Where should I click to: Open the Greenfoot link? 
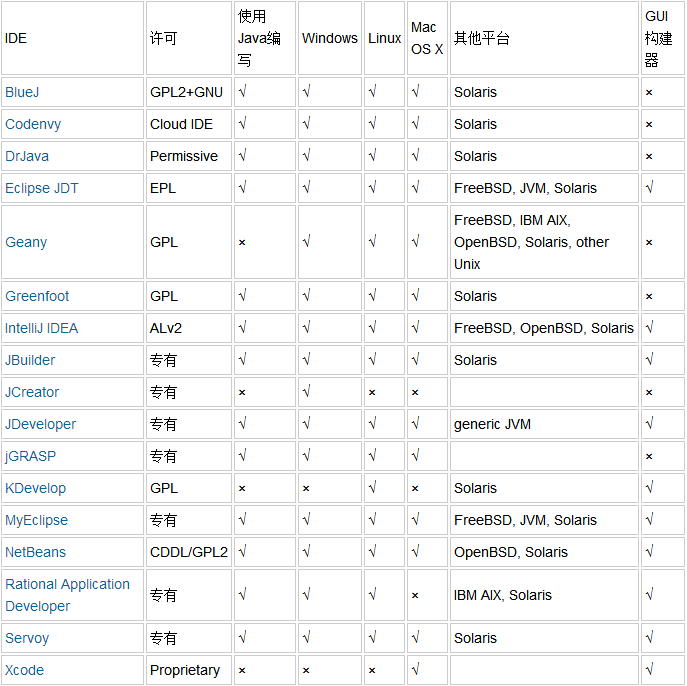[37, 296]
